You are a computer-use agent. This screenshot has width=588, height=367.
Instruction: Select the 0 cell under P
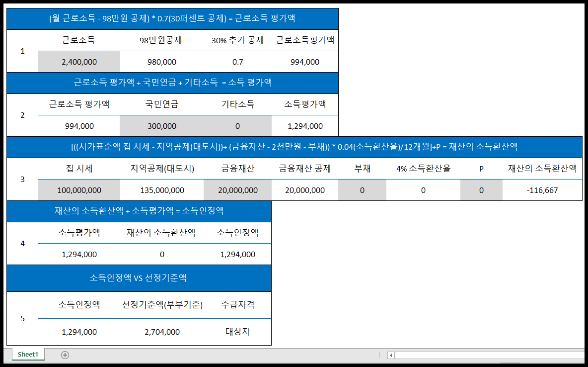(482, 190)
